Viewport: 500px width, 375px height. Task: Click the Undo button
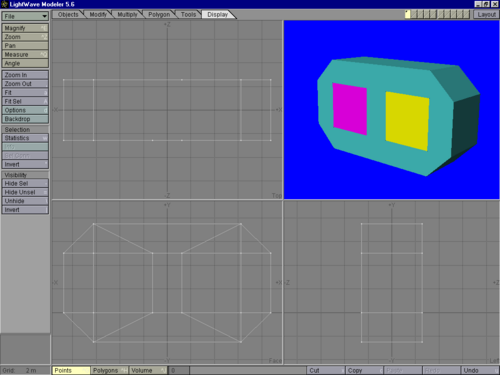click(x=480, y=370)
